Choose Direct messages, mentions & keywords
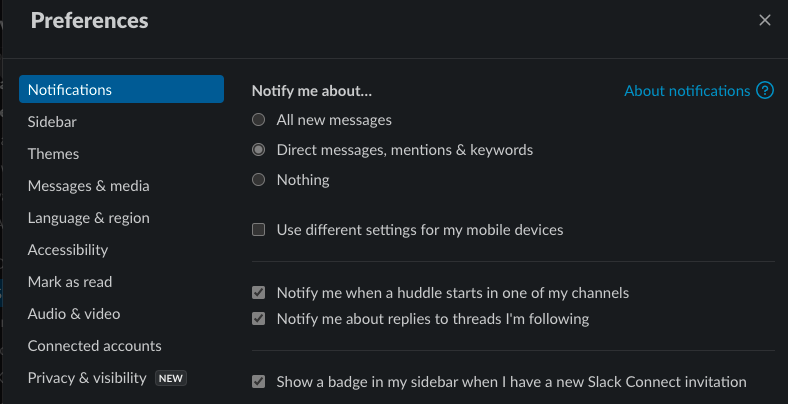Image resolution: width=788 pixels, height=404 pixels. click(x=259, y=150)
